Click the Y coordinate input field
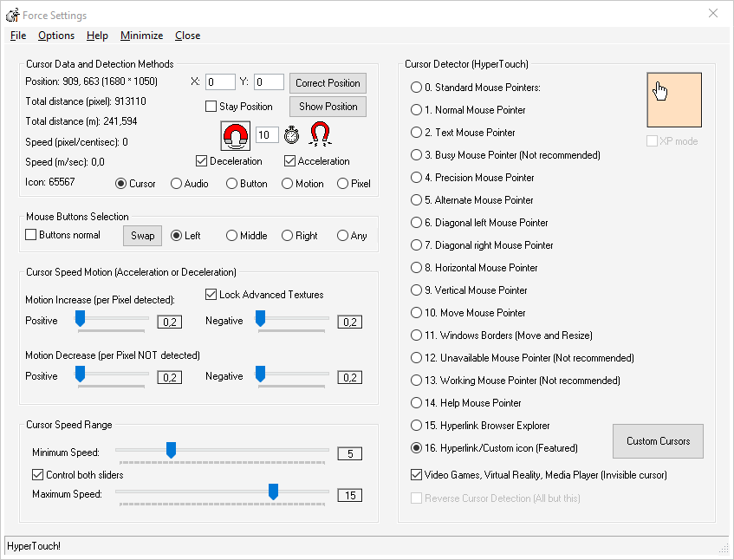This screenshot has width=734, height=560. [x=270, y=82]
